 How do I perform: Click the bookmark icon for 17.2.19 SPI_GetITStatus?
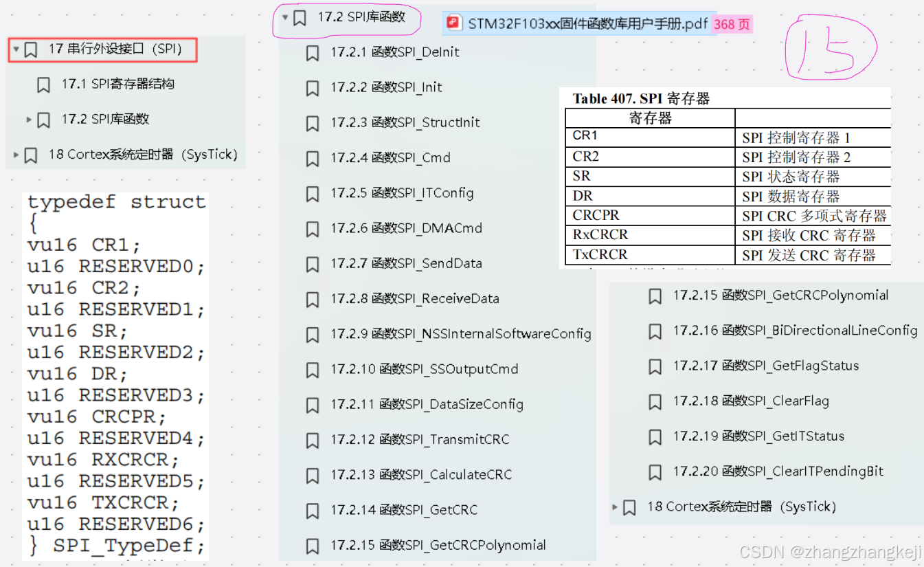click(x=655, y=437)
